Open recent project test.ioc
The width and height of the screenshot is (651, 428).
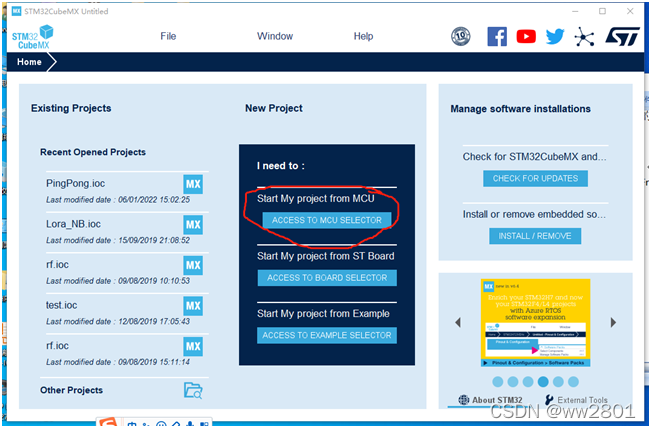click(x=61, y=305)
